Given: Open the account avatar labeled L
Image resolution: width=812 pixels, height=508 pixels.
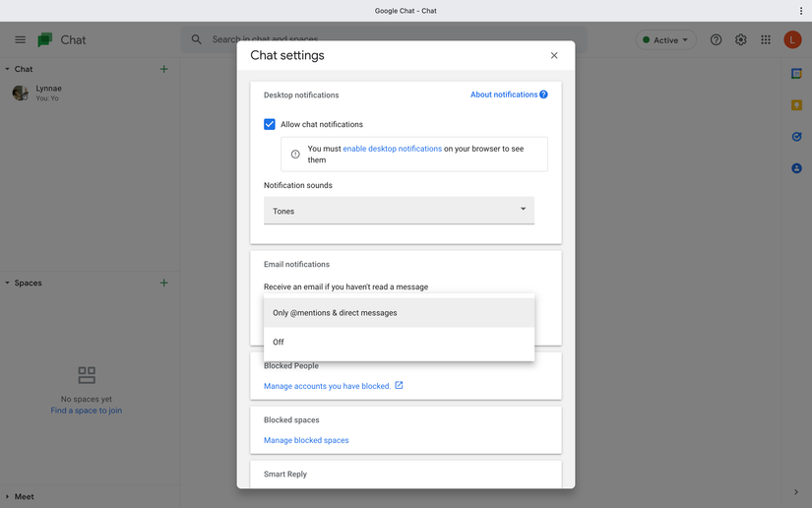Looking at the screenshot, I should pos(792,40).
